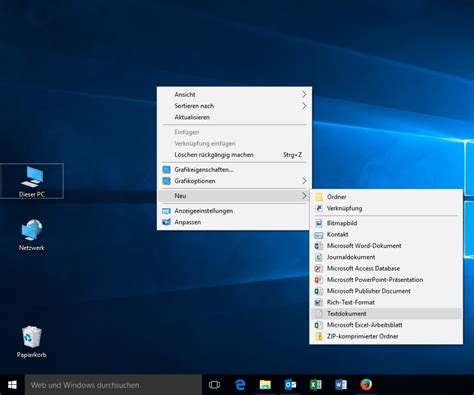
Task: Click the Publisher Document icon
Action: (319, 291)
